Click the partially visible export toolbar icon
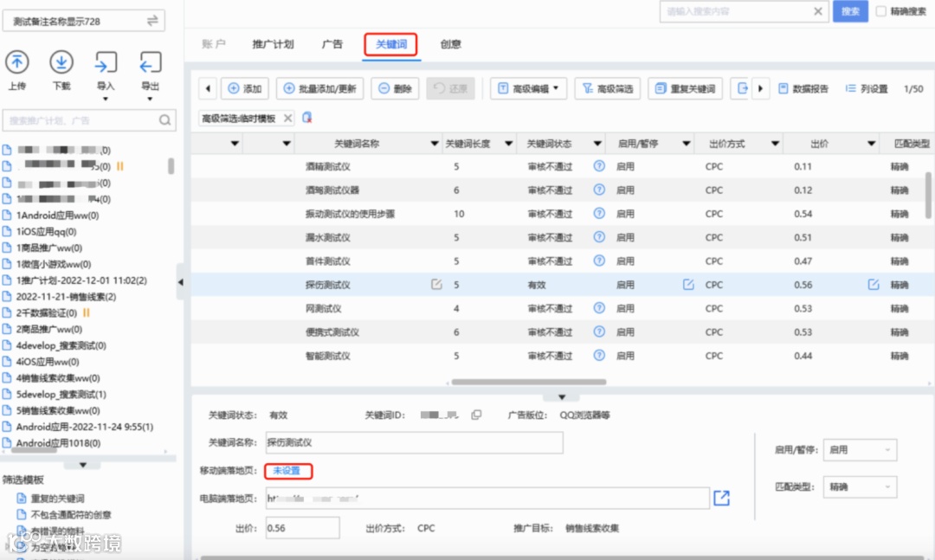 [x=742, y=88]
